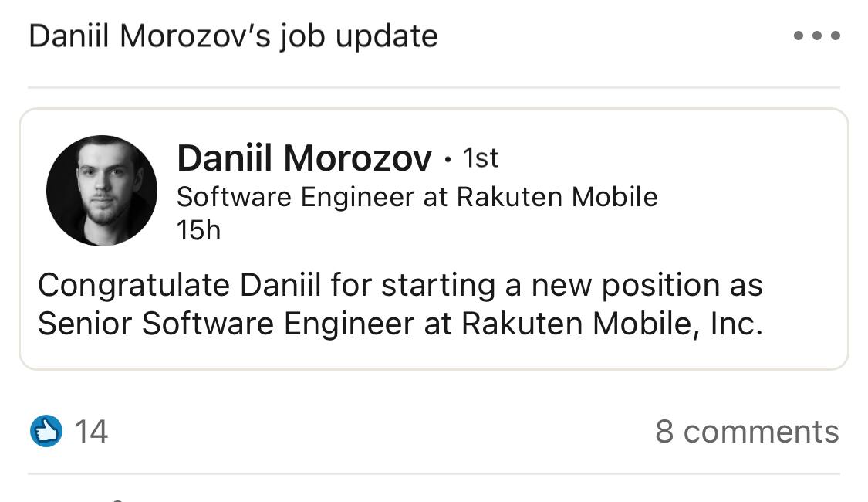
Task: Click headline Software Engineer at Rakuten Mobile
Action: pos(417,198)
